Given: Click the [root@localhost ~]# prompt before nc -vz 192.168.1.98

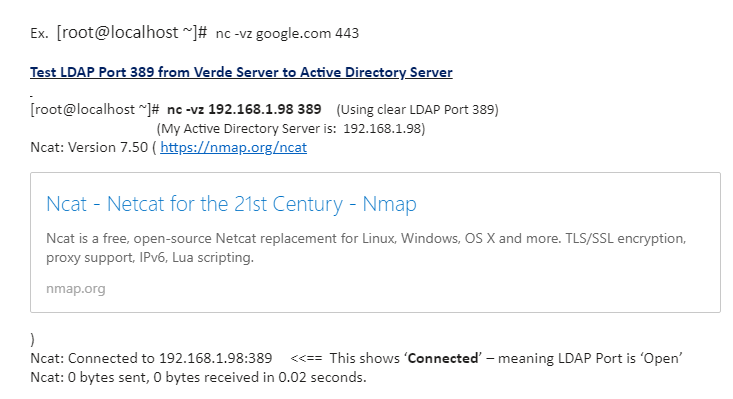Looking at the screenshot, I should click(x=95, y=110).
